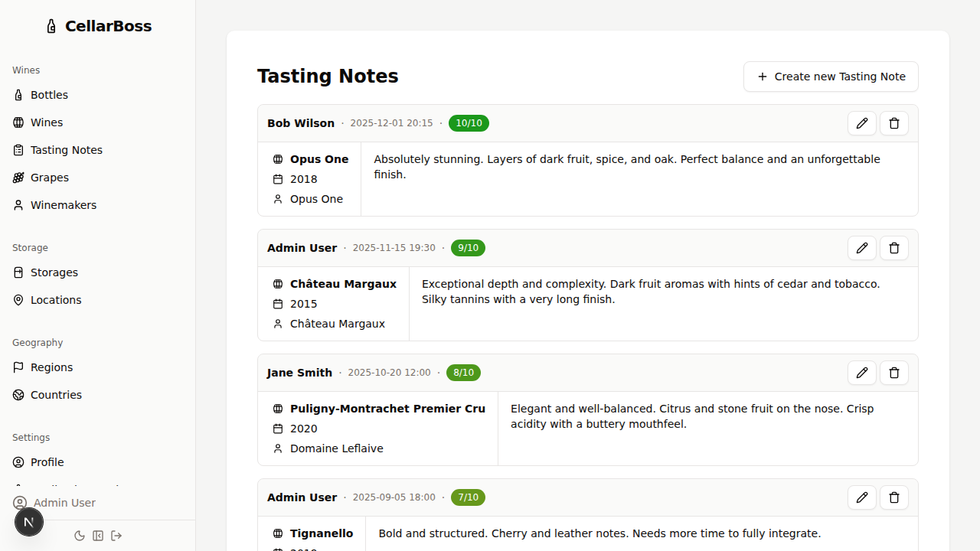
Task: Collapse the sidebar with the panel icon
Action: (x=98, y=536)
